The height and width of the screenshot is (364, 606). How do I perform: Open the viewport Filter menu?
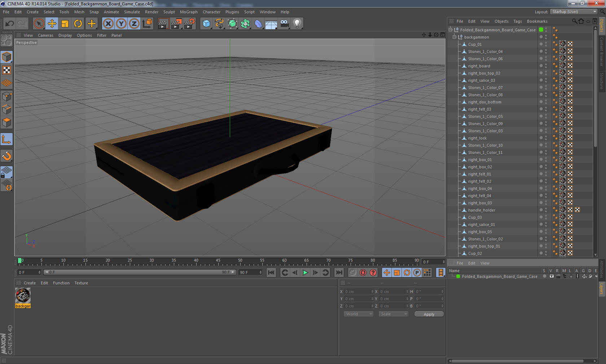pyautogui.click(x=102, y=35)
